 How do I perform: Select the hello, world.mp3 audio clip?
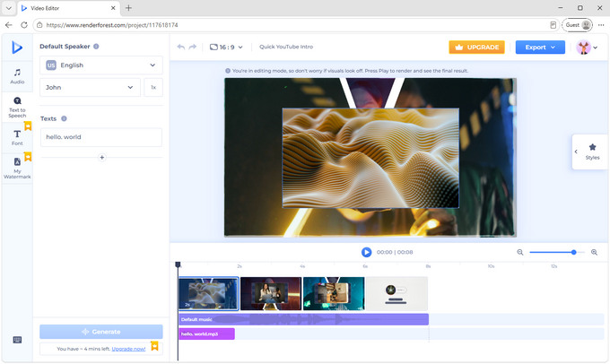click(206, 334)
